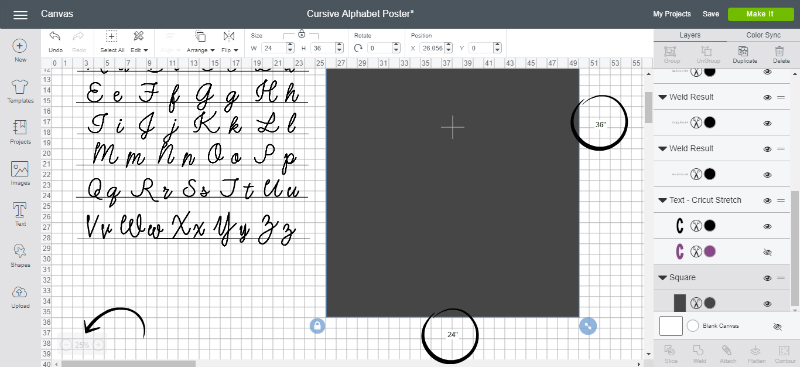Viewport: 800px width, 367px height.
Task: Click the green Make It button
Action: click(x=760, y=14)
